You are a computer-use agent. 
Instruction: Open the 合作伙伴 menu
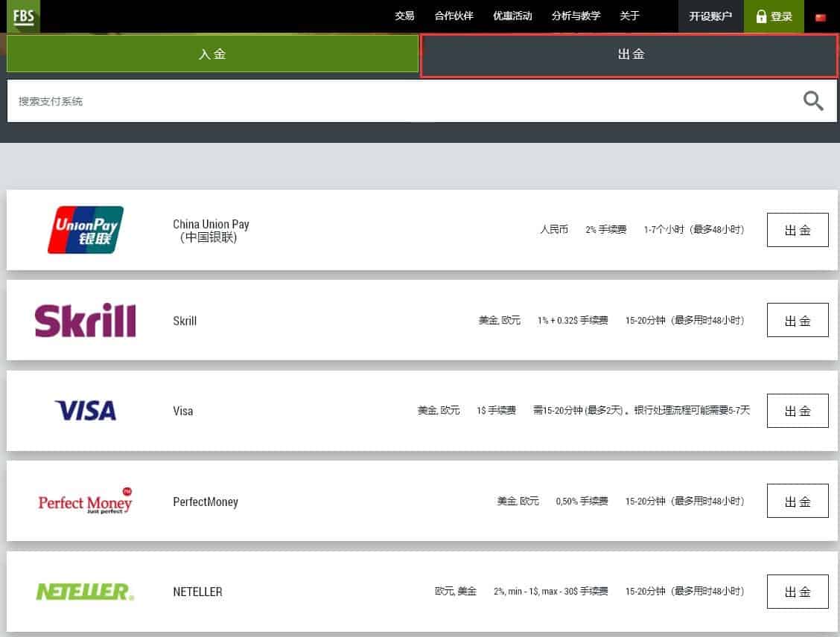[x=454, y=16]
